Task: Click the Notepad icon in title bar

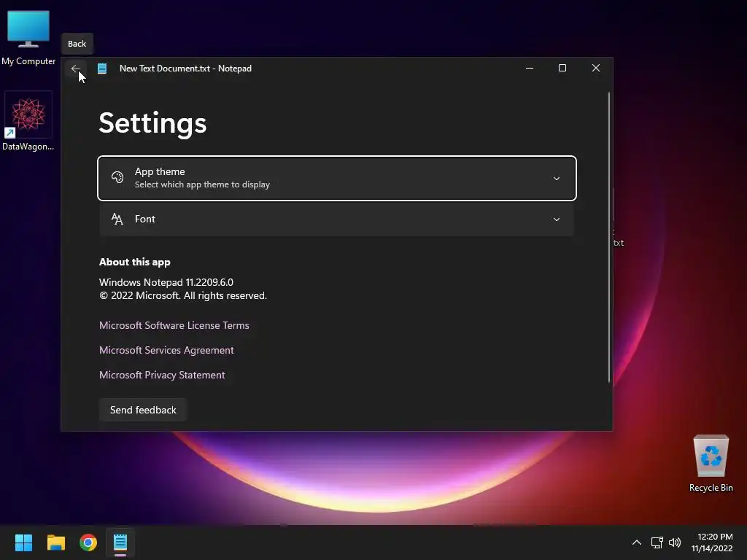Action: click(x=102, y=69)
